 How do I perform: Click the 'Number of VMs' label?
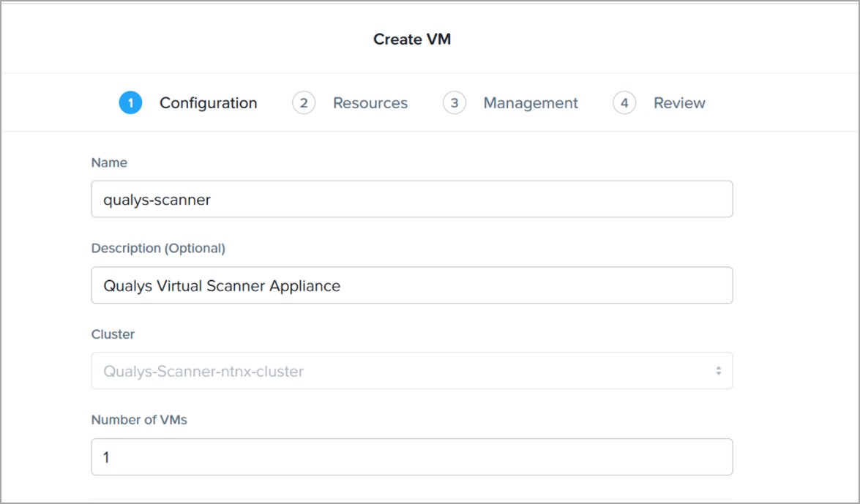click(x=139, y=420)
